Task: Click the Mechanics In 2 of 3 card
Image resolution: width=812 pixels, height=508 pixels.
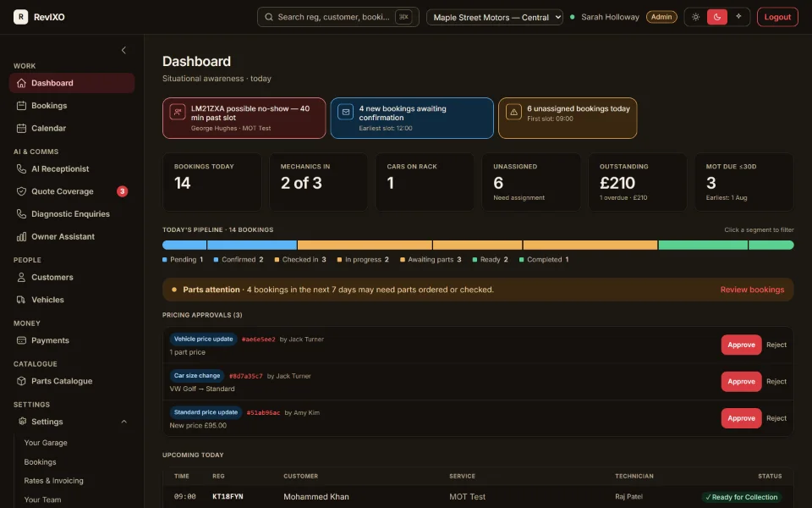Action: pyautogui.click(x=319, y=182)
